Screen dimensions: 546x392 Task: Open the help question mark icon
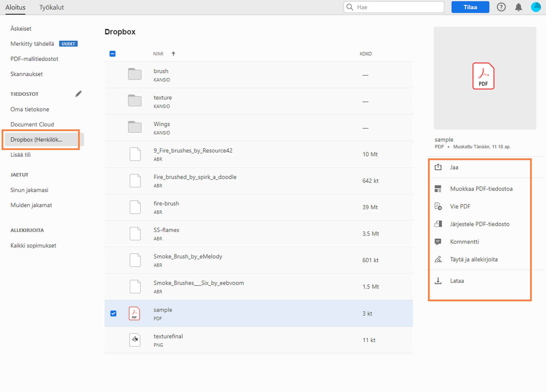pyautogui.click(x=501, y=7)
